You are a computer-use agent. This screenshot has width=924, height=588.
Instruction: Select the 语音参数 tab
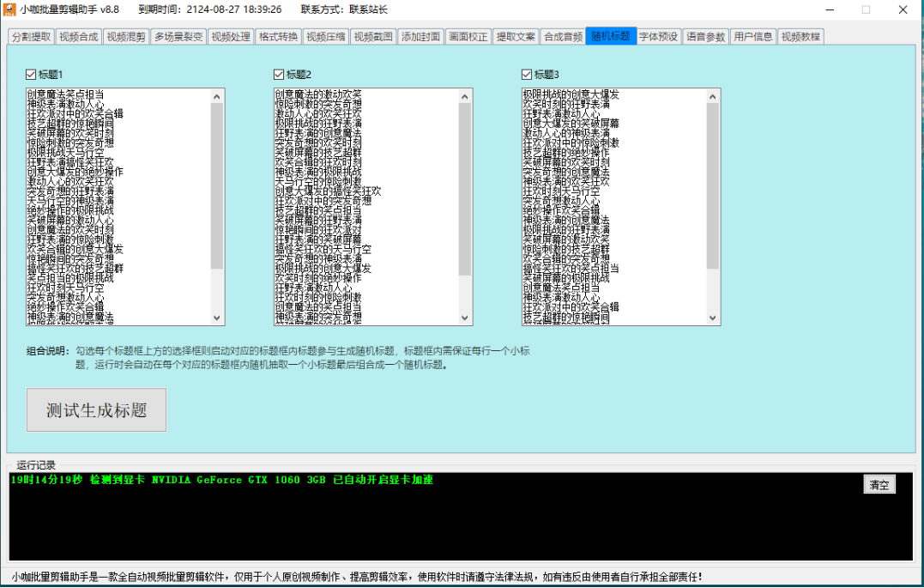(705, 37)
